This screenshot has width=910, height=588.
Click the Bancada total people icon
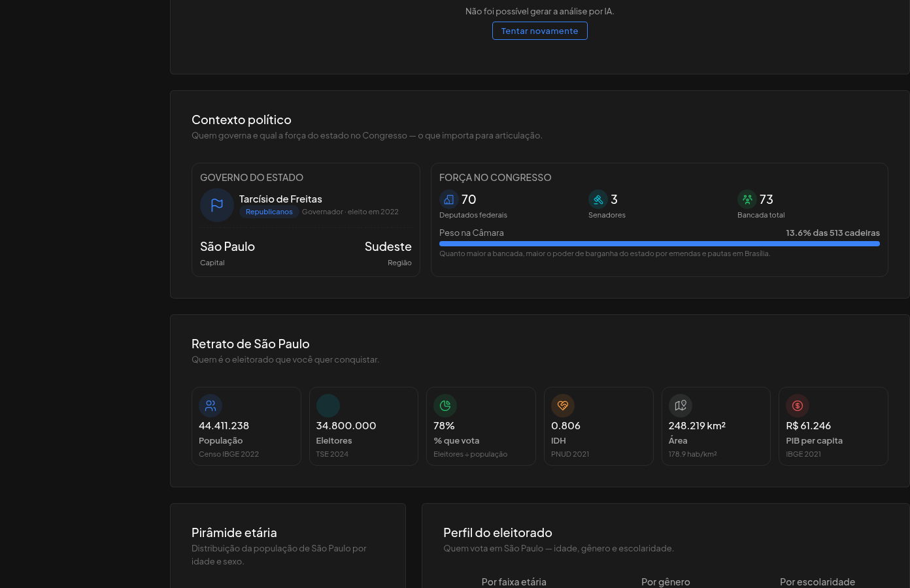coord(747,199)
